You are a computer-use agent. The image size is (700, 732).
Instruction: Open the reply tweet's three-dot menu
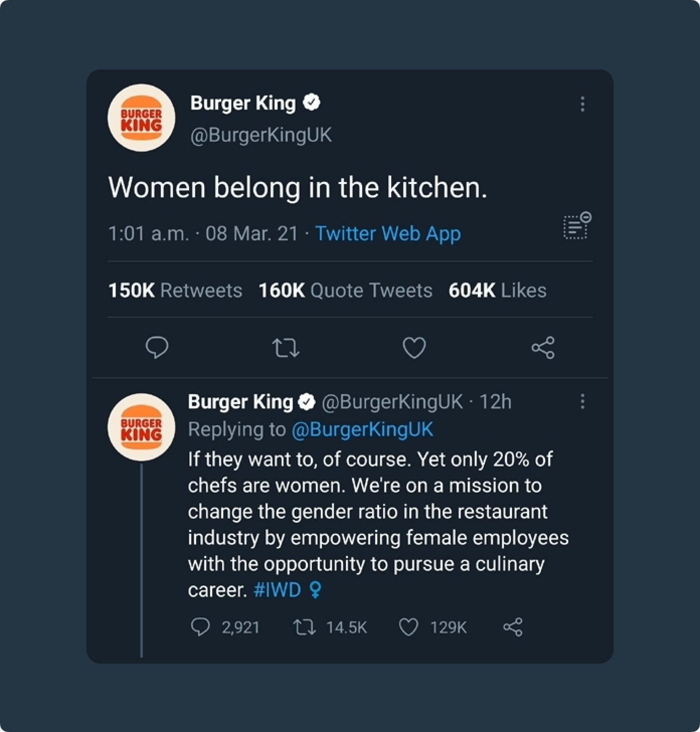click(x=582, y=401)
